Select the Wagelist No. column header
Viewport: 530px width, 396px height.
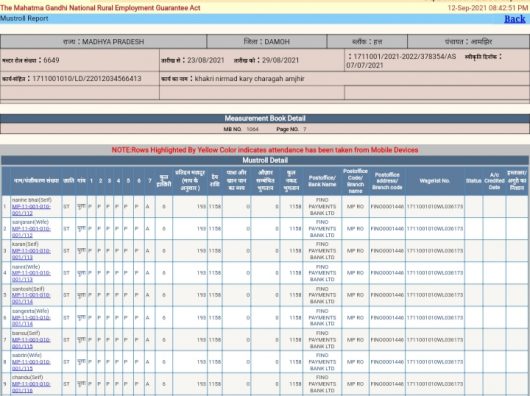[x=434, y=181]
